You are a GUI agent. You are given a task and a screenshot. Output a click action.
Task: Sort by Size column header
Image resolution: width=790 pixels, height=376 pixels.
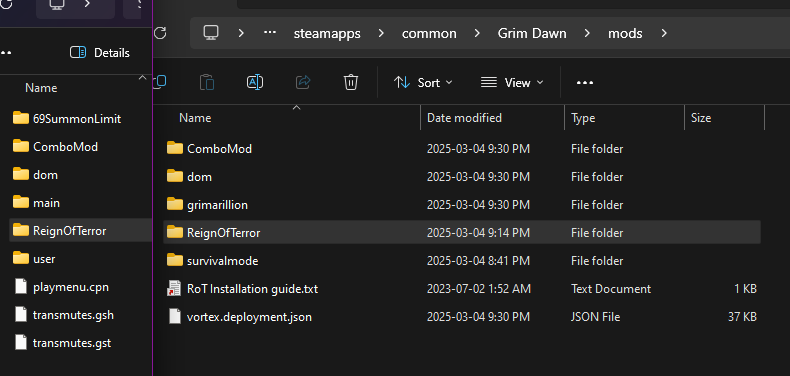[701, 118]
